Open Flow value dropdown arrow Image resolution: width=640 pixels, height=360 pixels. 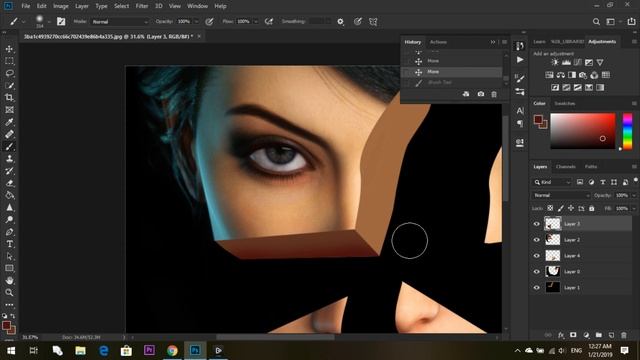[256, 22]
